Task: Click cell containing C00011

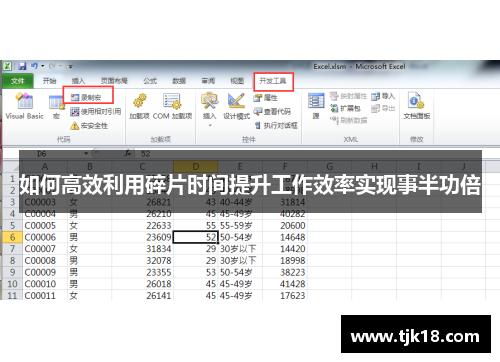Action: (x=45, y=295)
